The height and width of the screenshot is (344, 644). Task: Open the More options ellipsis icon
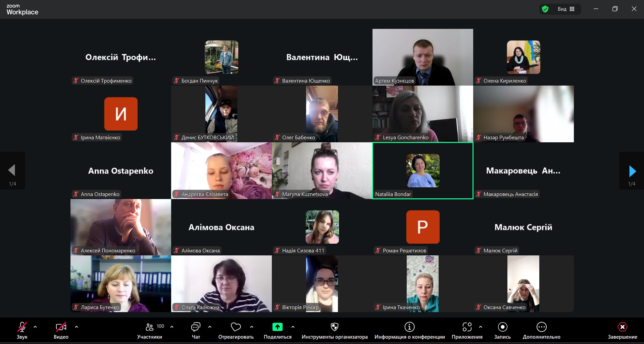point(541,327)
